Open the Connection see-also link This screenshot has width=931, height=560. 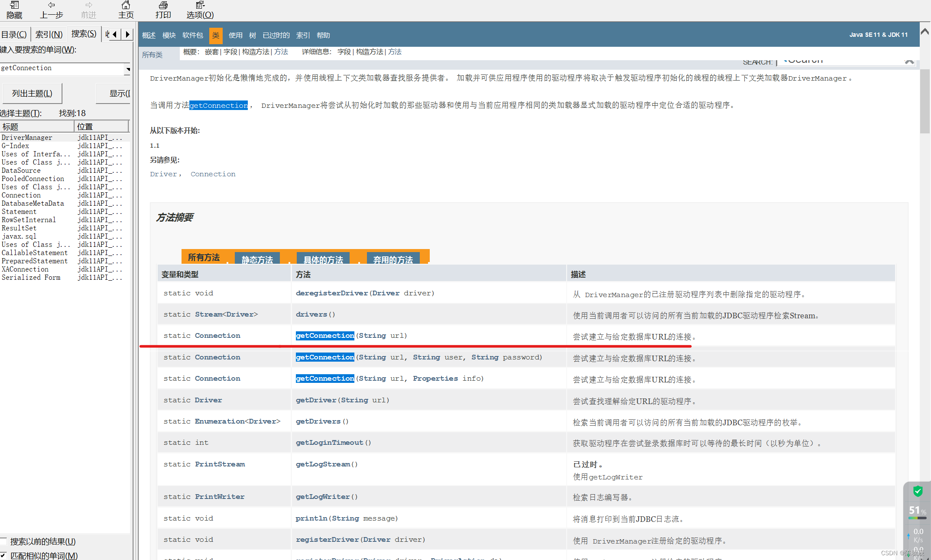[x=213, y=174]
